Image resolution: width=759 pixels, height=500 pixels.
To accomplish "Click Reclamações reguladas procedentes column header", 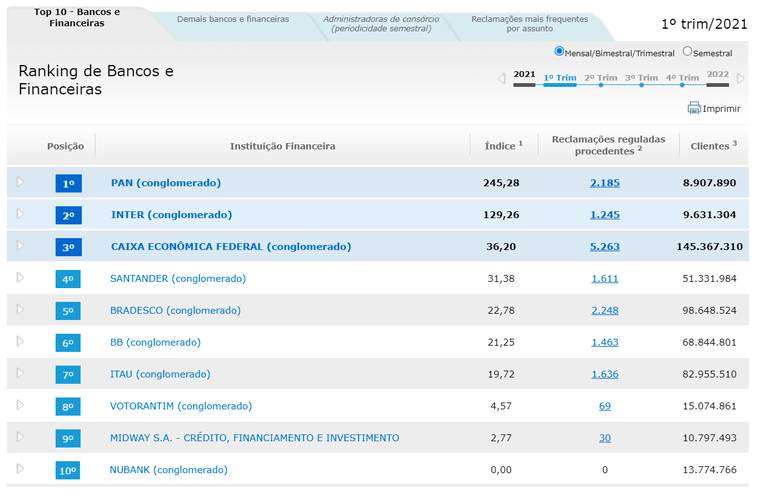I will tap(608, 145).
